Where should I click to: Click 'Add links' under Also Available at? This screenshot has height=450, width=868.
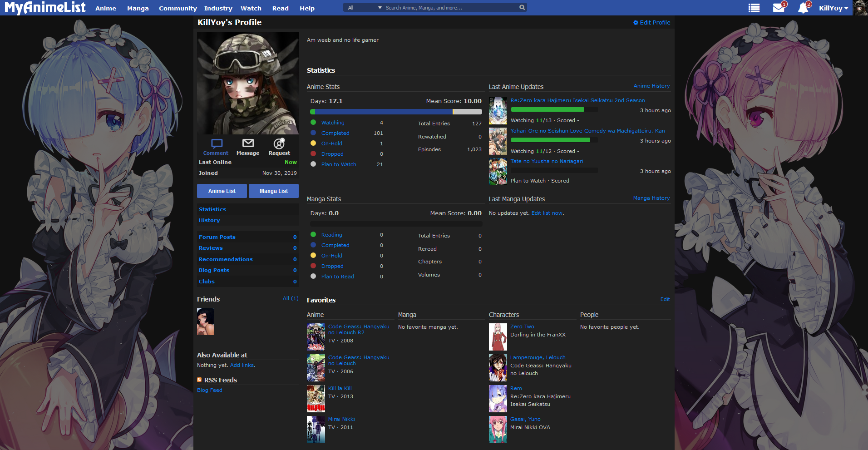coord(242,365)
